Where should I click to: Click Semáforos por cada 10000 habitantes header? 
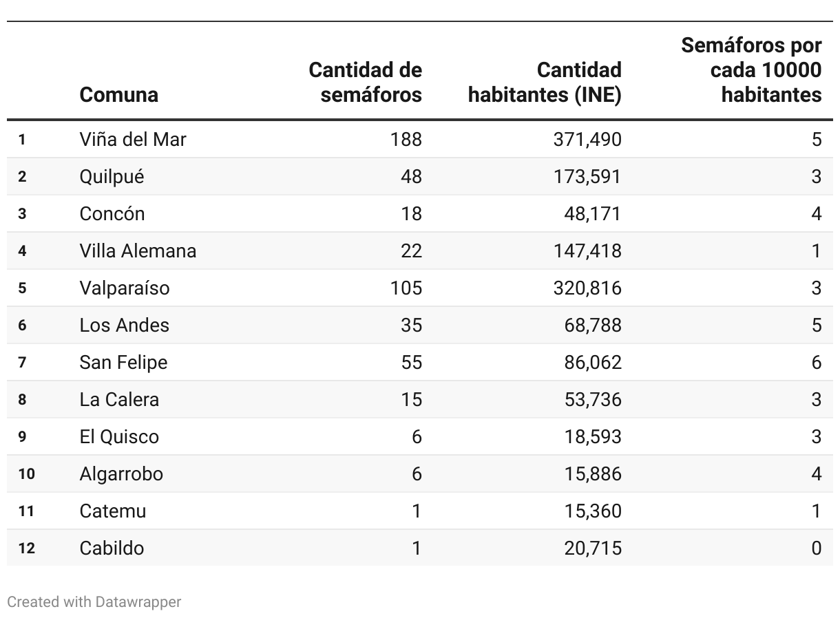[x=752, y=70]
